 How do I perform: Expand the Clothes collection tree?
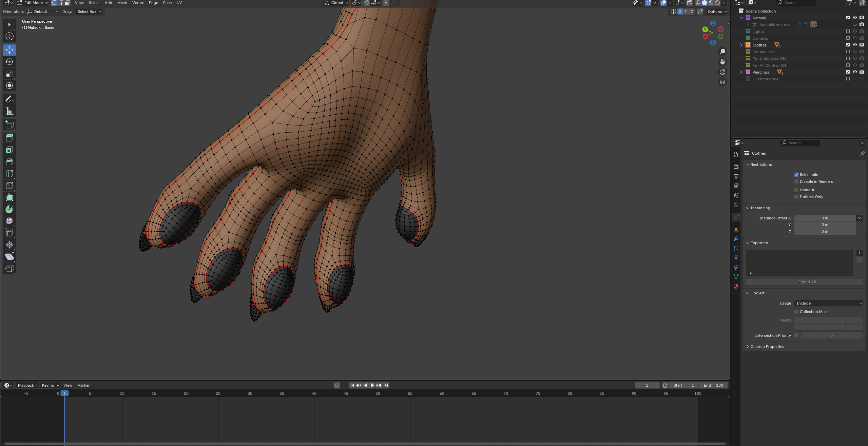pyautogui.click(x=741, y=45)
